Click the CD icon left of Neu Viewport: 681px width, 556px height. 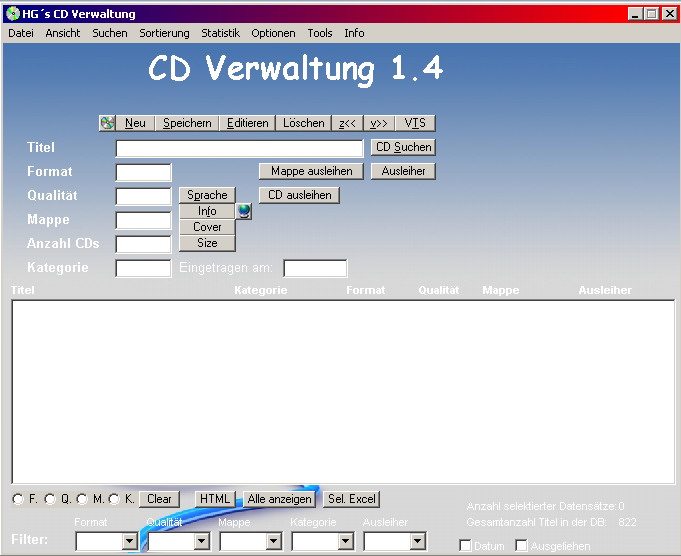point(107,123)
